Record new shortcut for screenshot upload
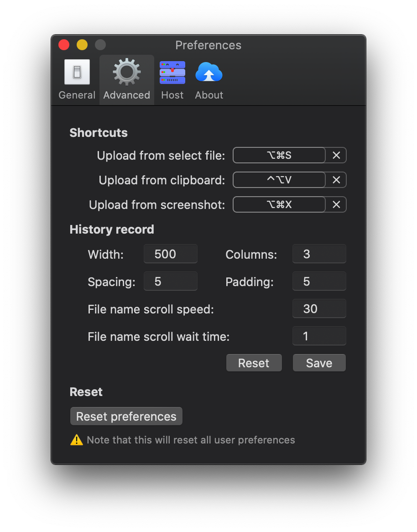This screenshot has height=532, width=417. click(279, 204)
